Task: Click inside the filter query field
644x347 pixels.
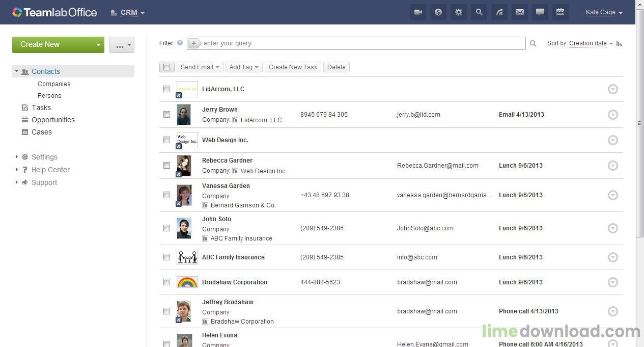Action: pyautogui.click(x=356, y=43)
